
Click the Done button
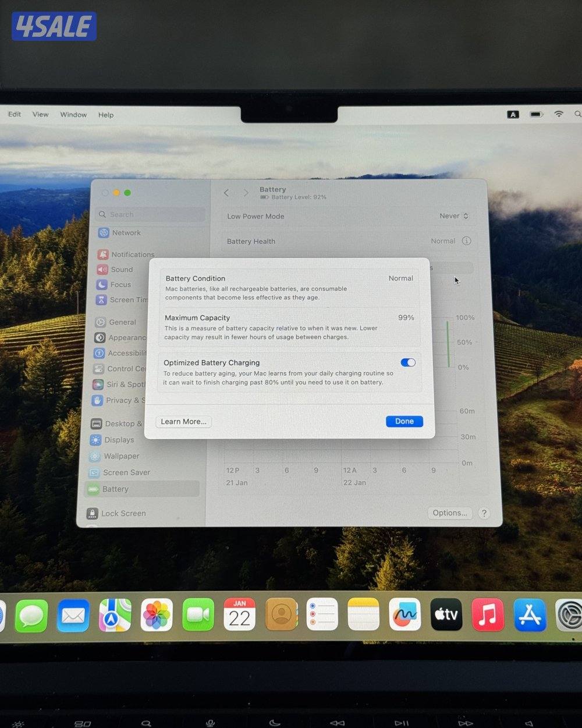(404, 421)
